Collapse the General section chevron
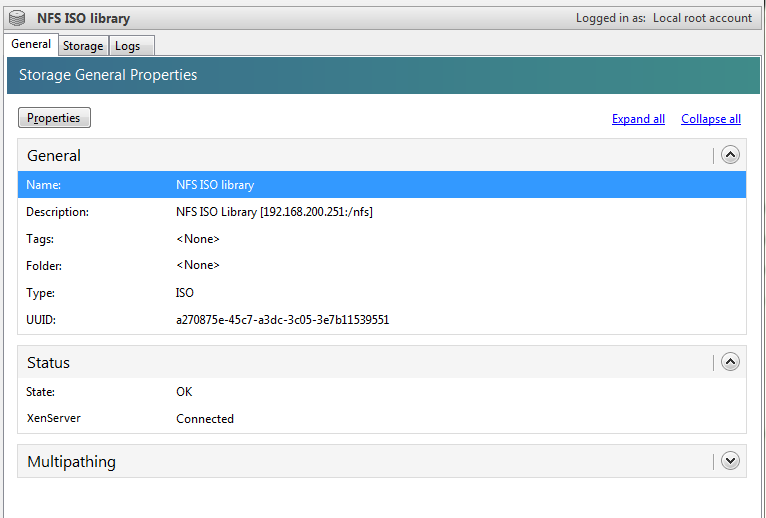The width and height of the screenshot is (766, 518). coord(730,155)
